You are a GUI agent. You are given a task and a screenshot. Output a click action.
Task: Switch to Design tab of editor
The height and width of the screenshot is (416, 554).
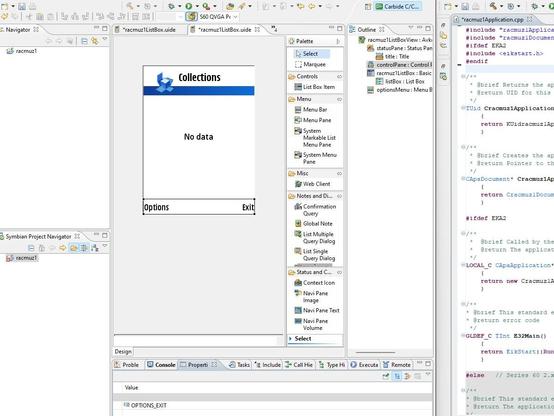click(123, 352)
